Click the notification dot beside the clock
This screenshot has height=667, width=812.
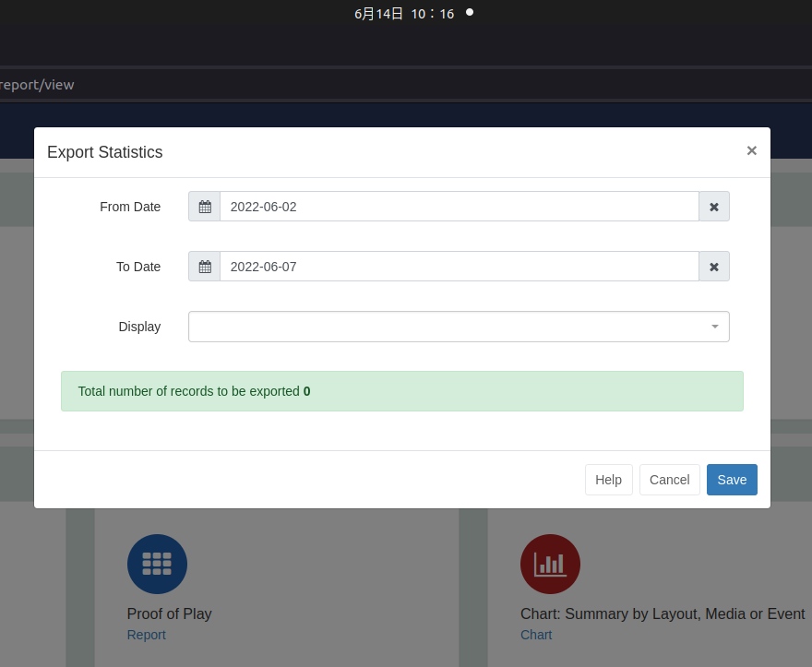pos(470,12)
